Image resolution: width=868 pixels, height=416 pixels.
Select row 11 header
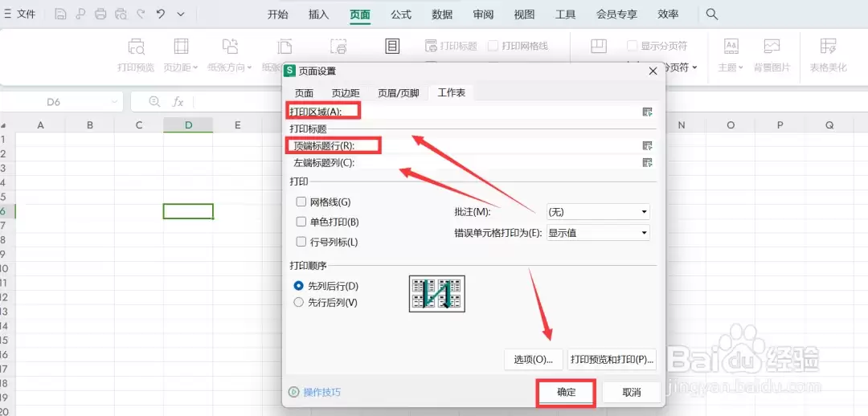7,283
